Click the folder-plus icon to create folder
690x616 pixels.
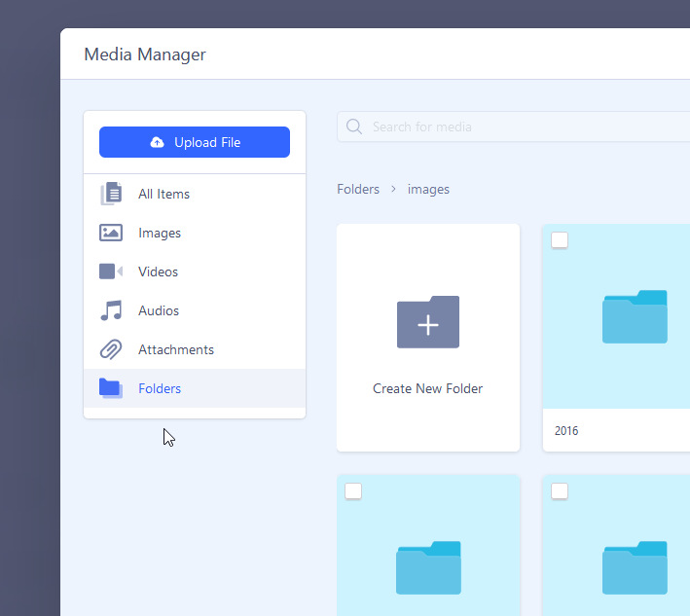427,322
